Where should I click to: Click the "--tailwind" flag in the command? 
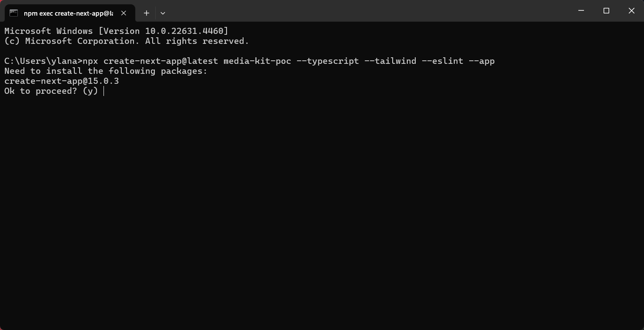[x=390, y=61]
